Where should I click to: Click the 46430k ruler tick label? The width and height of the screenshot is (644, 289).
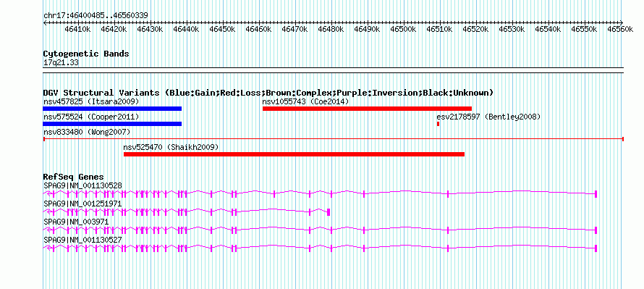(150, 30)
